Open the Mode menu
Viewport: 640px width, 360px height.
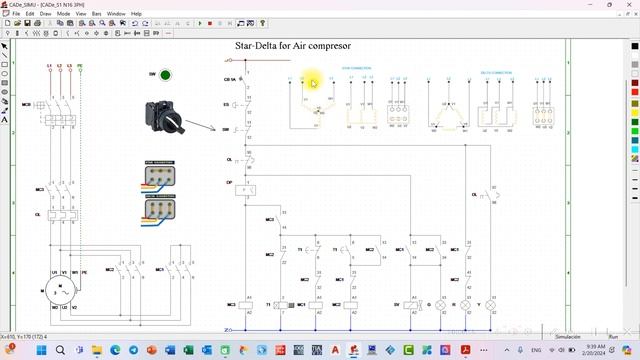click(x=63, y=13)
